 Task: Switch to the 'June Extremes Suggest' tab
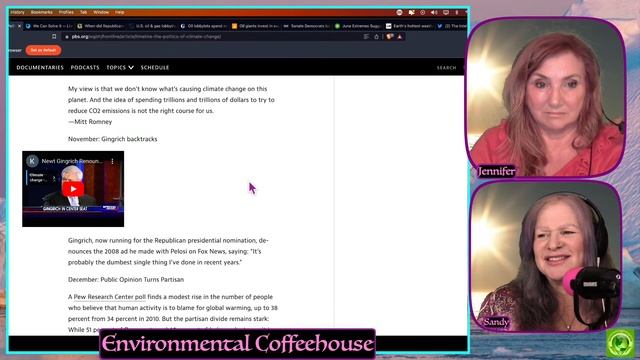(358, 26)
